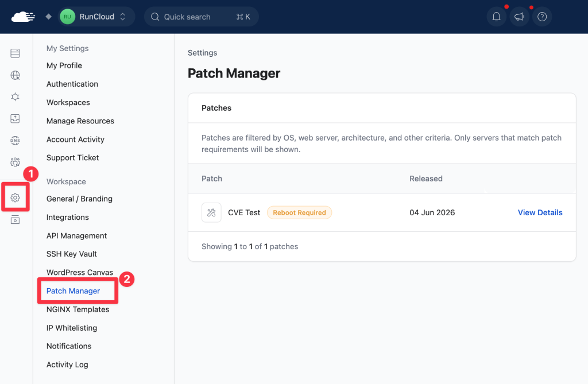Image resolution: width=588 pixels, height=384 pixels.
Task: Open Authentication settings
Action: click(x=72, y=84)
